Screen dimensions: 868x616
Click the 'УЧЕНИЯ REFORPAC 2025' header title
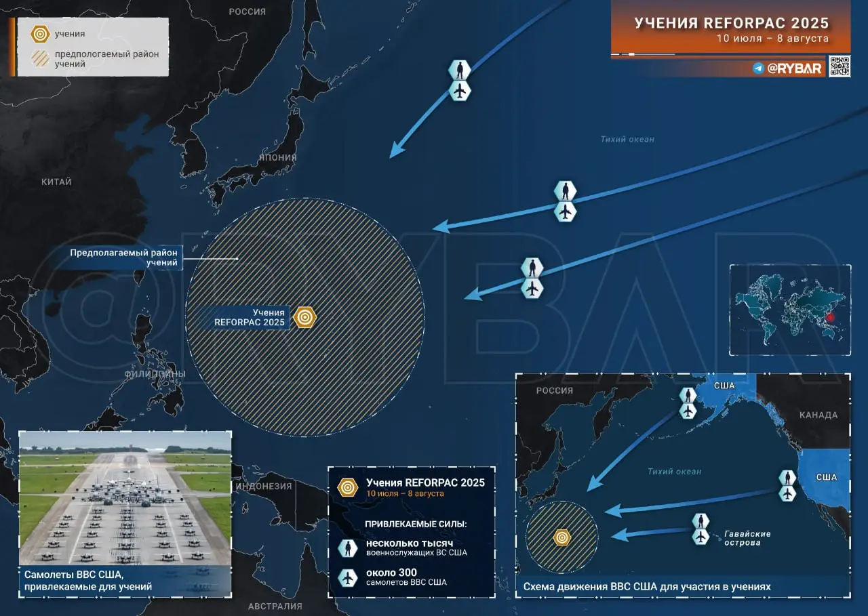731,23
